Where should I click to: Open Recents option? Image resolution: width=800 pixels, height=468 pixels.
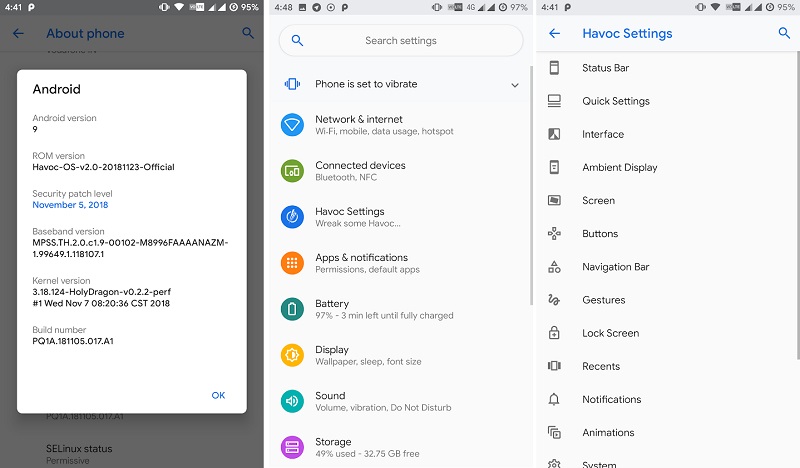click(668, 366)
